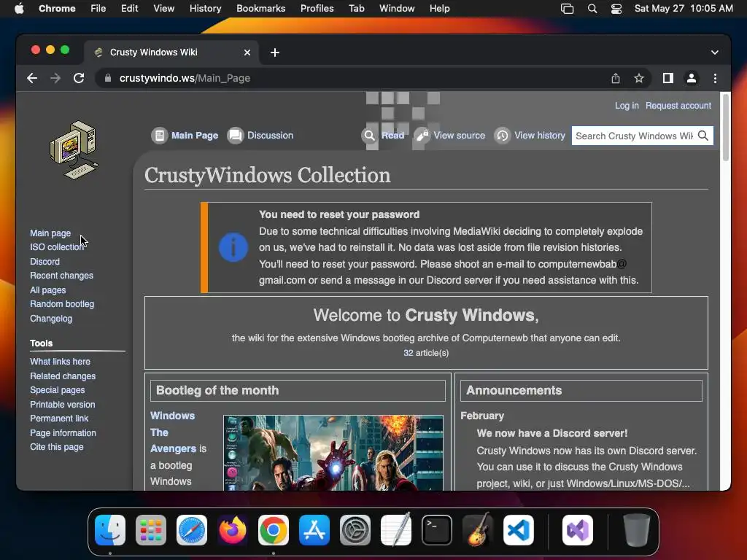Share this page via share icon

616,78
